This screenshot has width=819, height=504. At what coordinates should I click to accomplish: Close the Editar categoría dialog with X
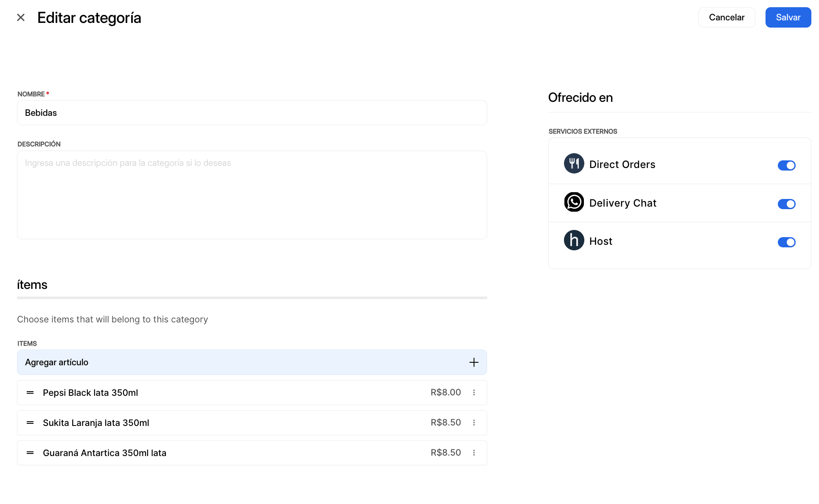point(21,17)
